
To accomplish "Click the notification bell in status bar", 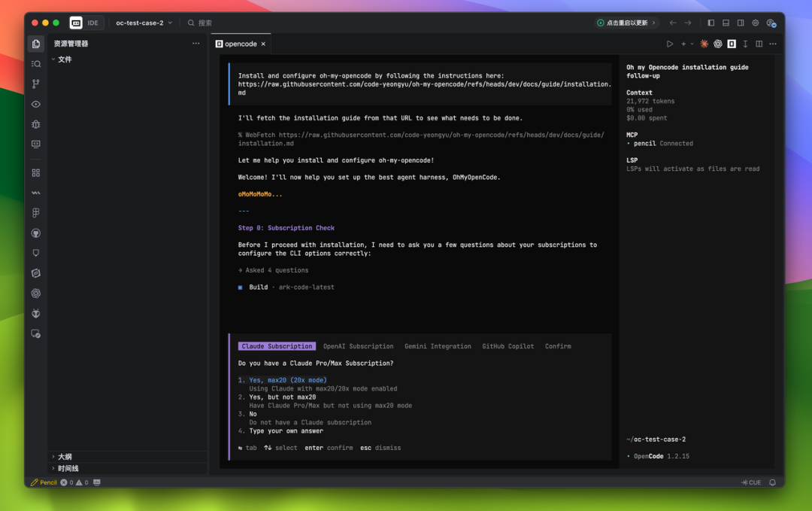I will point(772,482).
